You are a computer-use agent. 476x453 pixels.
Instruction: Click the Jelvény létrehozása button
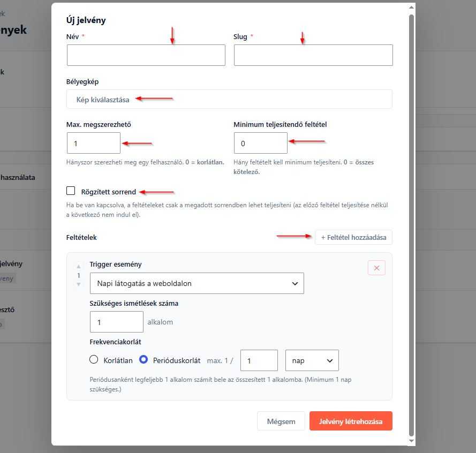[x=351, y=421]
